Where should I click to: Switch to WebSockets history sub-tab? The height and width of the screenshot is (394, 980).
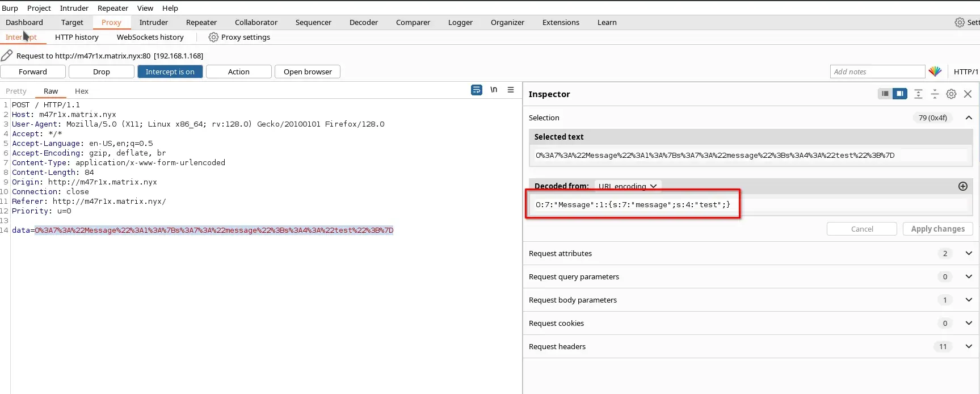[x=150, y=37]
